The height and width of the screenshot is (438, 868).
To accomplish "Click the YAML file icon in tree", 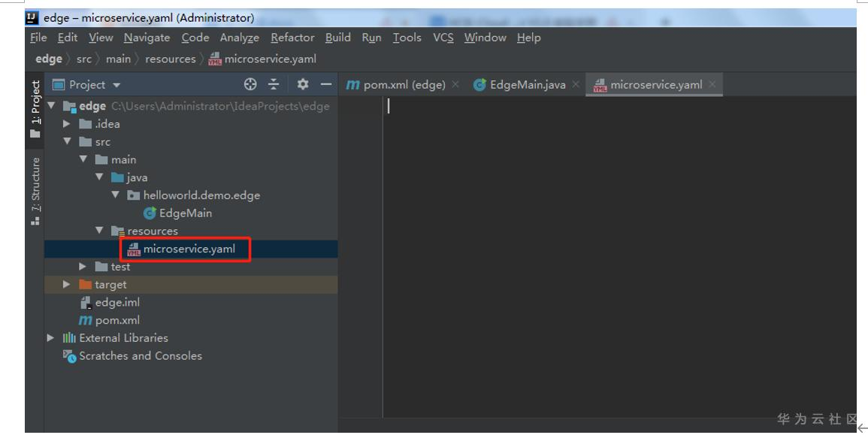I will tap(134, 249).
